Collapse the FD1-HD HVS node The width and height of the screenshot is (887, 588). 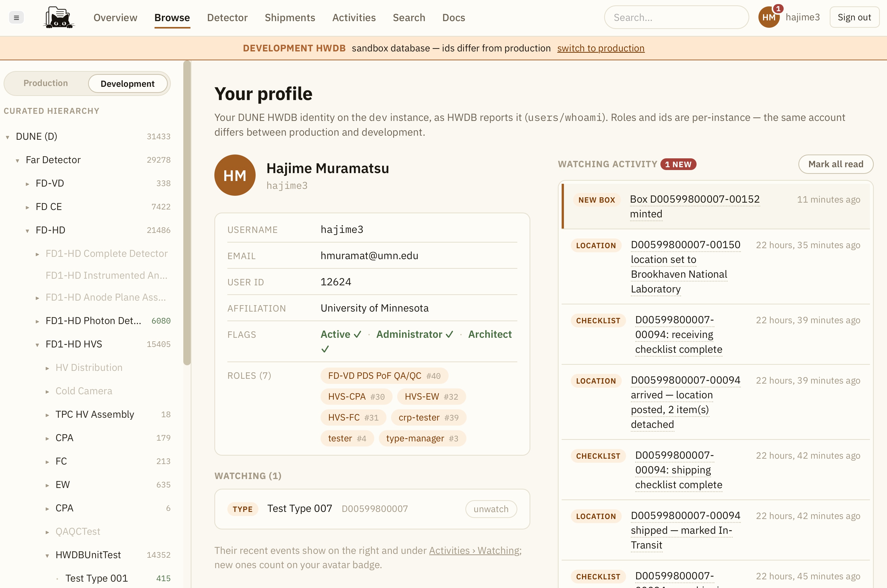(x=37, y=345)
